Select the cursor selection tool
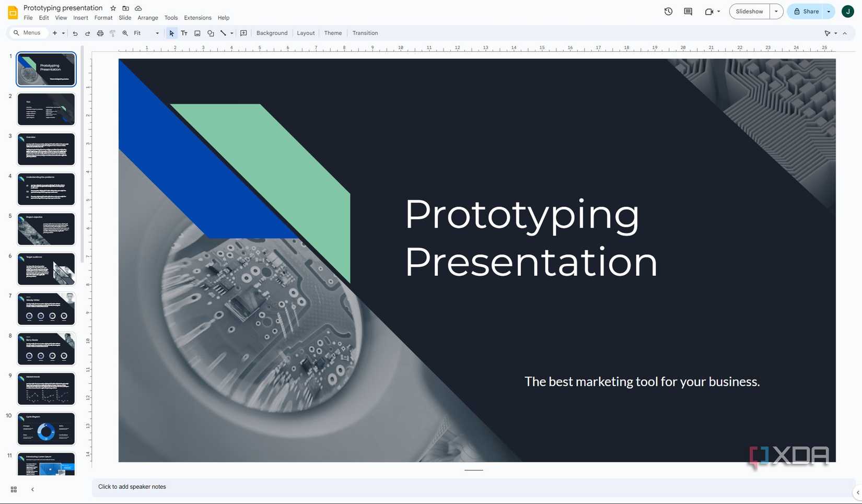The height and width of the screenshot is (504, 862). tap(171, 33)
